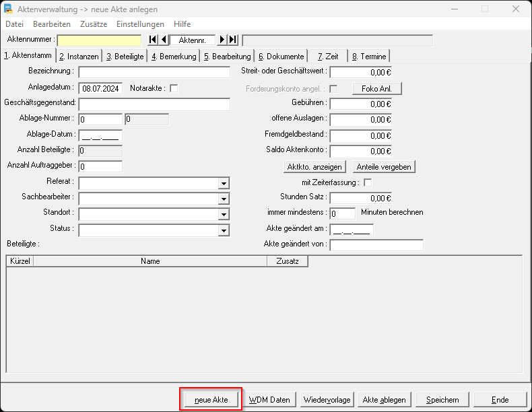Screen dimensions: 532x412
Task: Click the Aktenverwaltung app icon in title bar
Action: [x=8, y=9]
